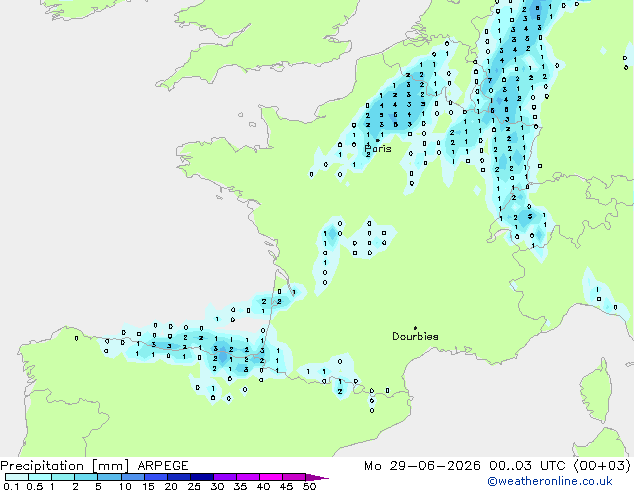Click the over-50 mm legend arrow tip
Image resolution: width=634 pixels, height=490 pixels.
pyautogui.click(x=317, y=478)
